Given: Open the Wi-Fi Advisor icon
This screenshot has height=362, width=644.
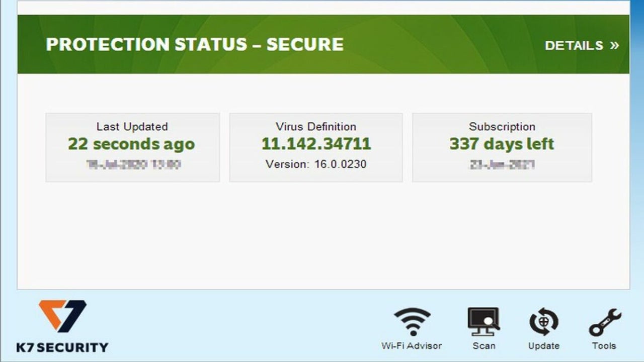Looking at the screenshot, I should (412, 322).
